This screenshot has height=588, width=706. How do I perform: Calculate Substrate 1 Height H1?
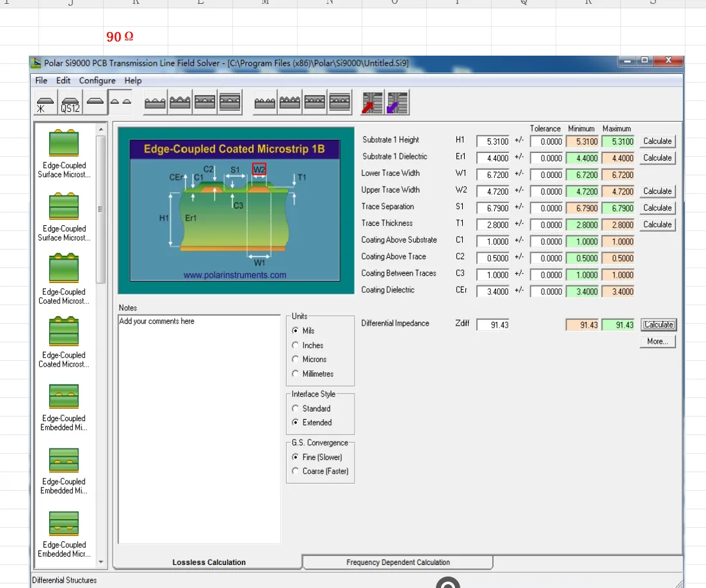(657, 141)
